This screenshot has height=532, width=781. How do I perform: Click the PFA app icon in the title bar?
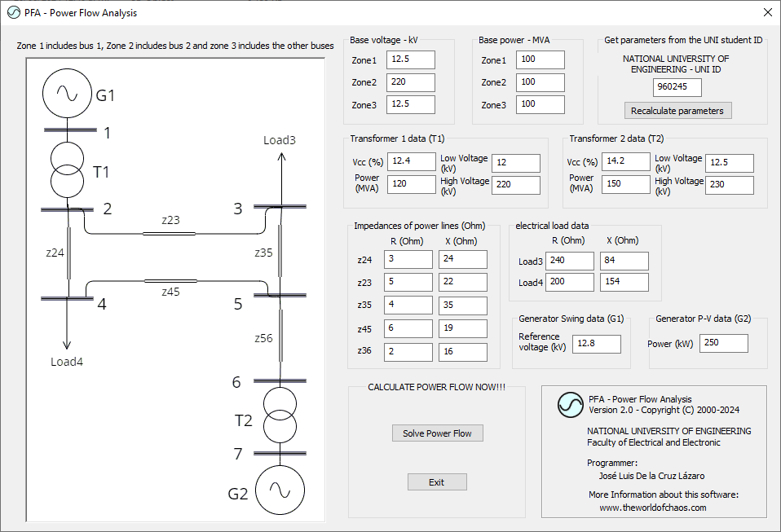coord(14,13)
